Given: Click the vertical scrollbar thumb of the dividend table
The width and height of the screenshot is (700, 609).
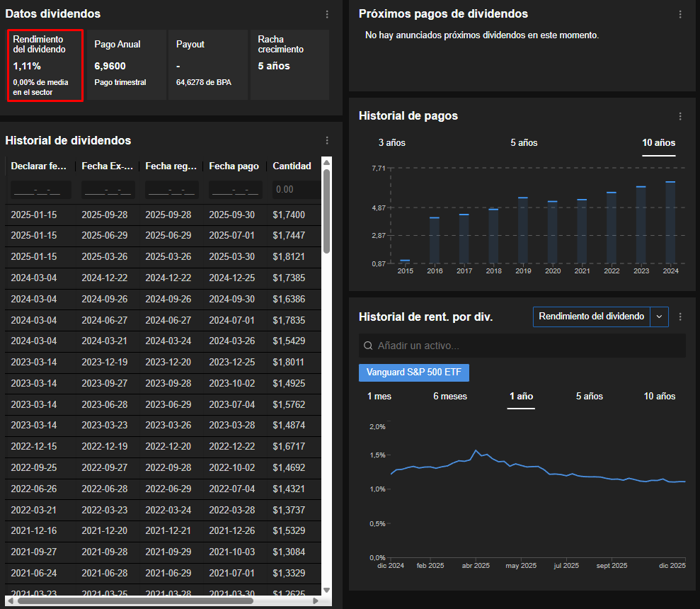Looking at the screenshot, I should [x=326, y=210].
